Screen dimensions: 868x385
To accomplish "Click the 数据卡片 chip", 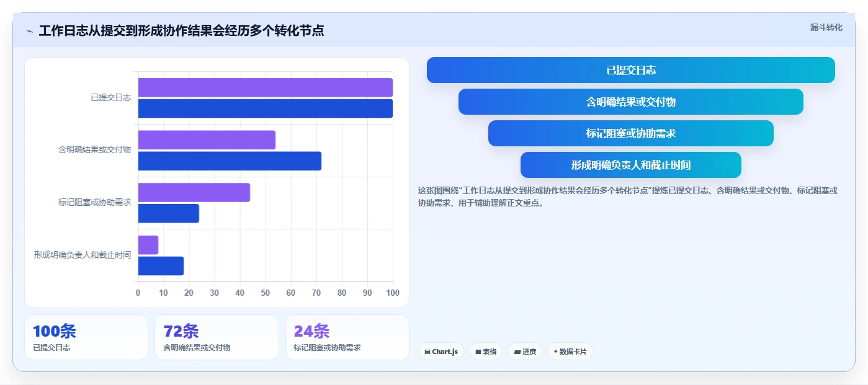I will 570,352.
